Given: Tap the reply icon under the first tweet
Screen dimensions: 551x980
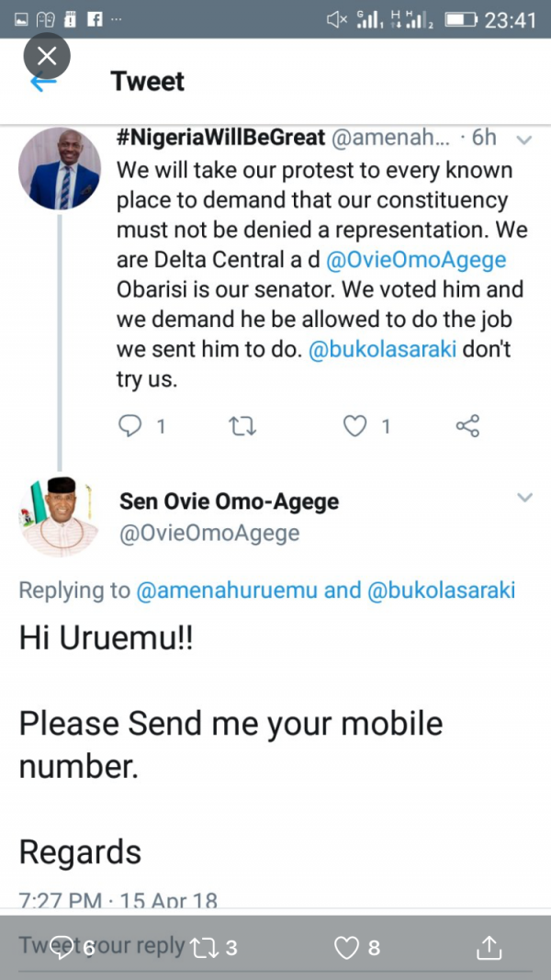Looking at the screenshot, I should (x=129, y=425).
